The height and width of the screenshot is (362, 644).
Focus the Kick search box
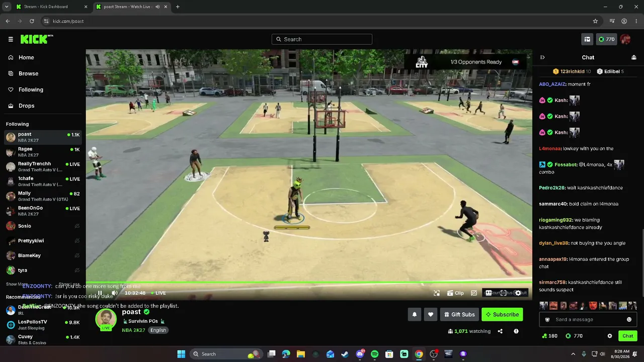click(x=322, y=39)
